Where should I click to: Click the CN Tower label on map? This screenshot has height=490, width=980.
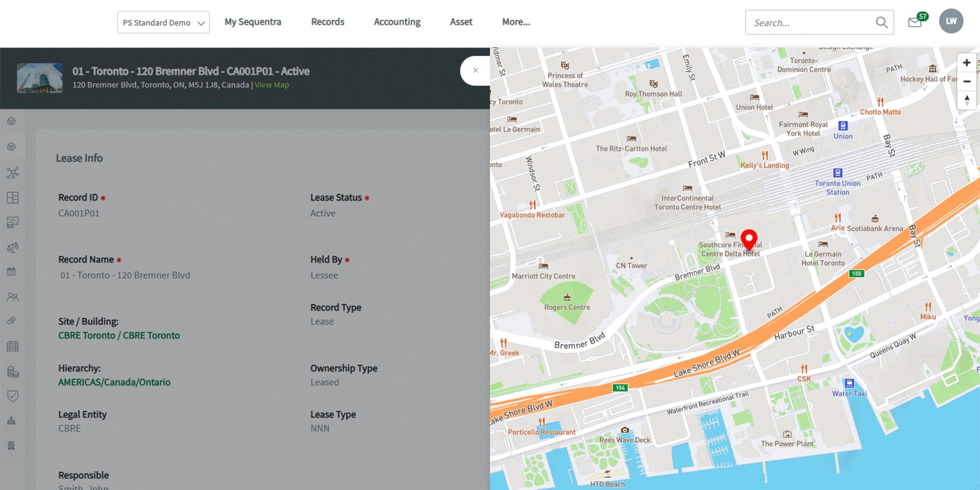[631, 265]
